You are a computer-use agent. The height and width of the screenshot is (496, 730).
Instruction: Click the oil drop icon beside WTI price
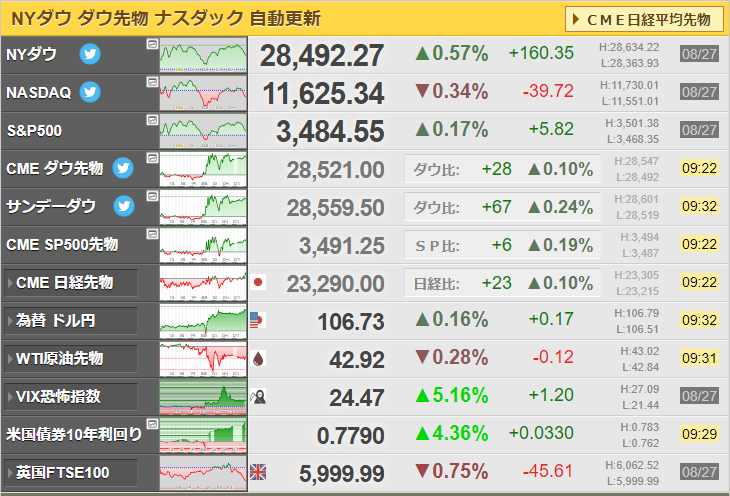pyautogui.click(x=258, y=359)
